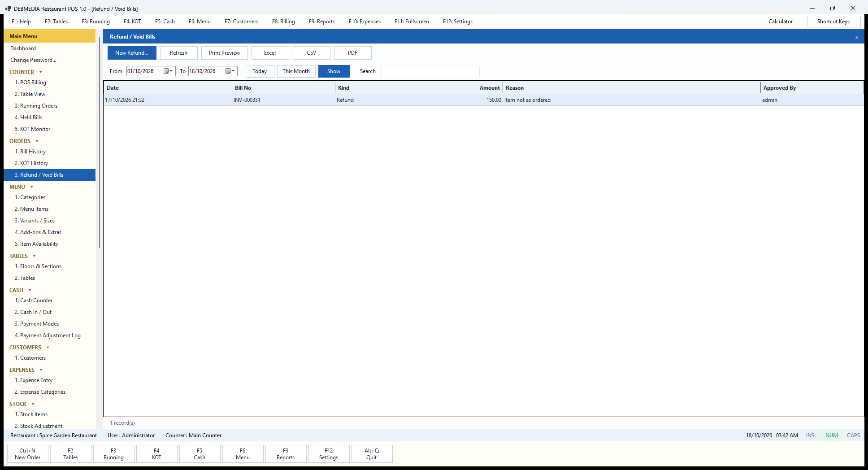Viewport: 868px width, 470px height.
Task: Open the F7: Customers menu
Action: pyautogui.click(x=241, y=22)
